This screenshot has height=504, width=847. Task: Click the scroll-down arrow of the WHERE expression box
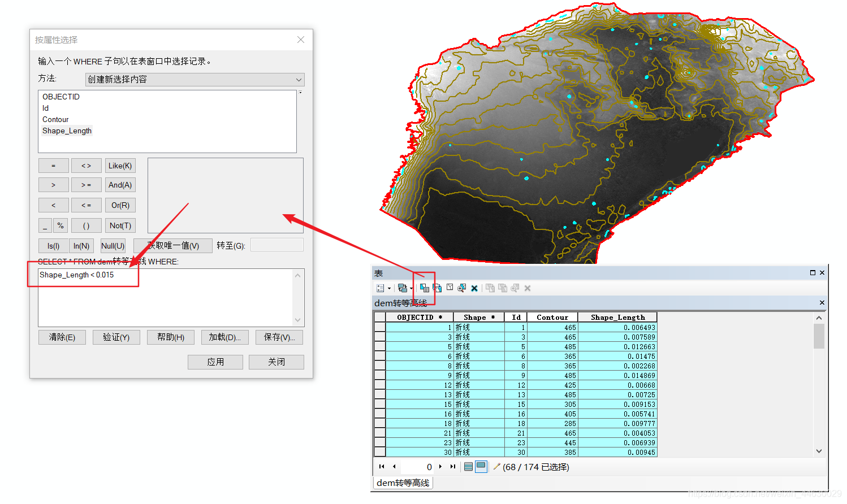tap(298, 320)
